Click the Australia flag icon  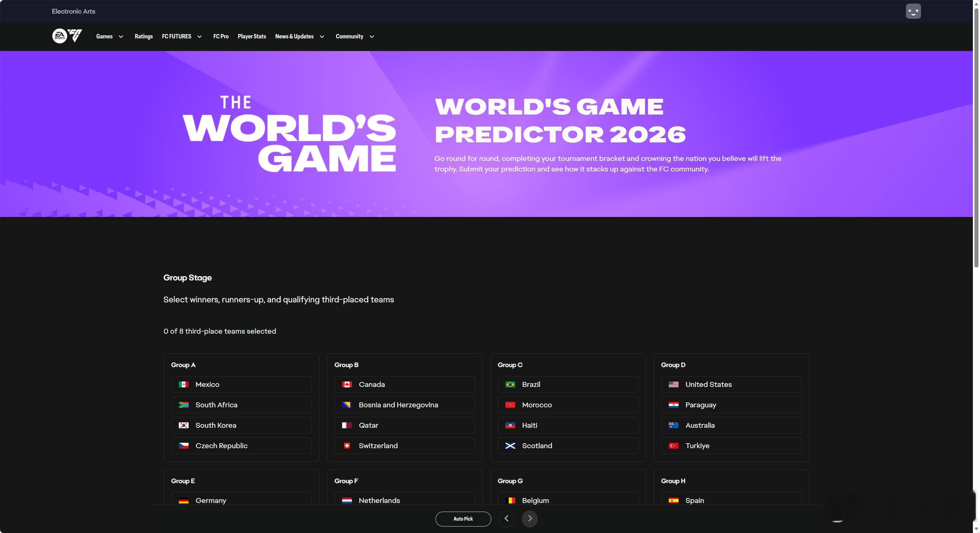coord(674,425)
